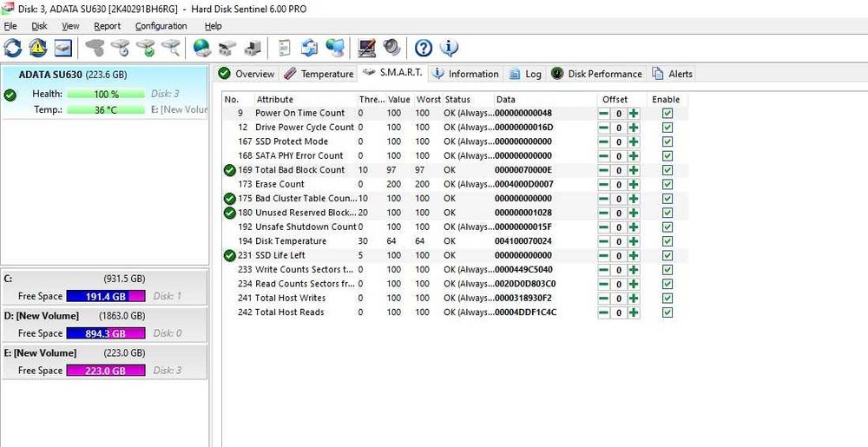Click C: free space bar 191.4 GB
This screenshot has width=868, height=447.
(x=106, y=297)
